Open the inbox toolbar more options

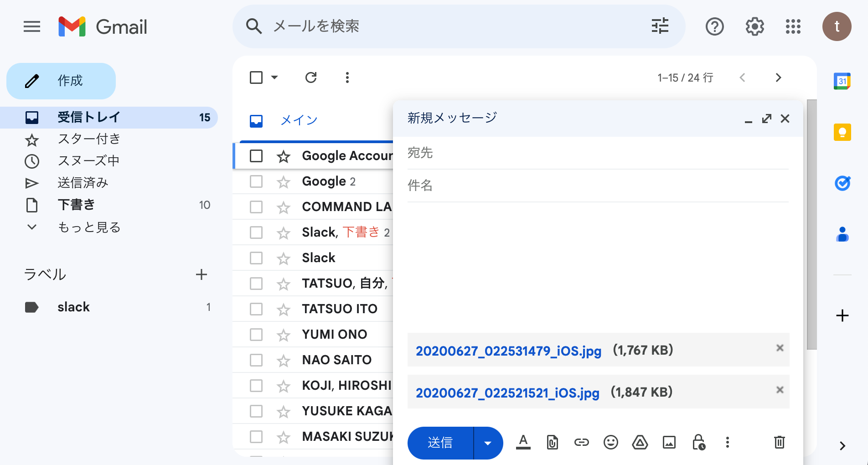click(x=347, y=77)
